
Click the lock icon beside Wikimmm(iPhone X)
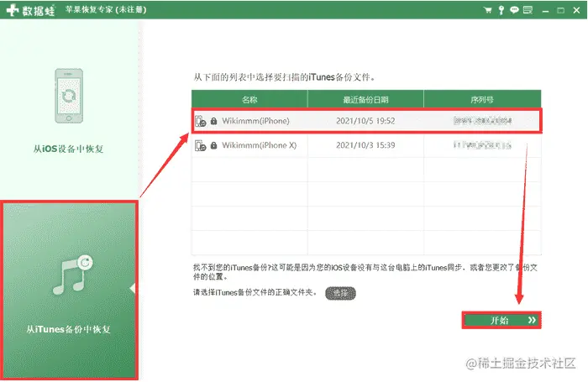point(213,145)
